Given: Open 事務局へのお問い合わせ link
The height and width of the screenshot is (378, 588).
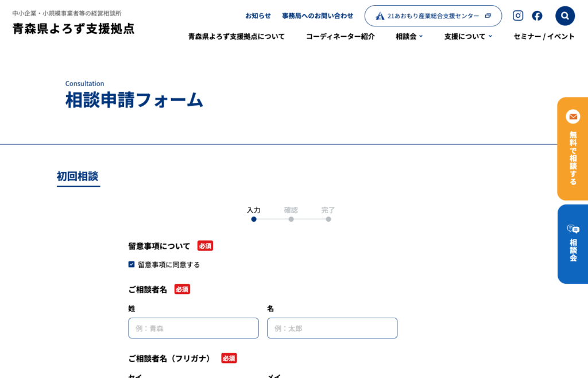Looking at the screenshot, I should click(x=317, y=16).
